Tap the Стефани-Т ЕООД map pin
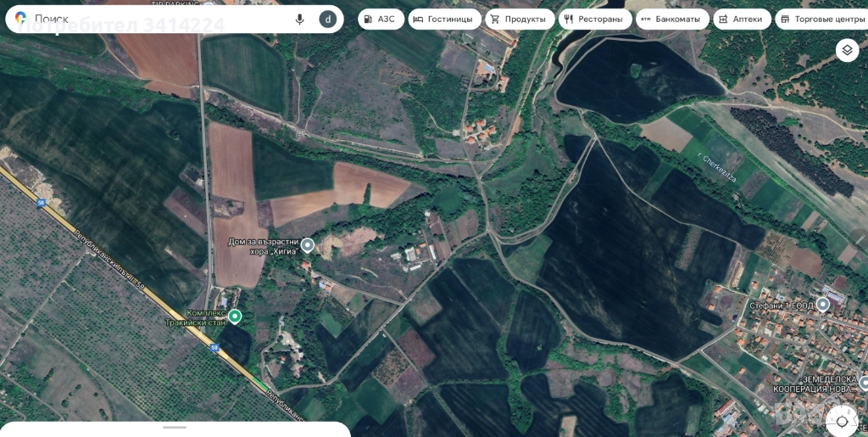Image resolution: width=868 pixels, height=437 pixels. (822, 305)
